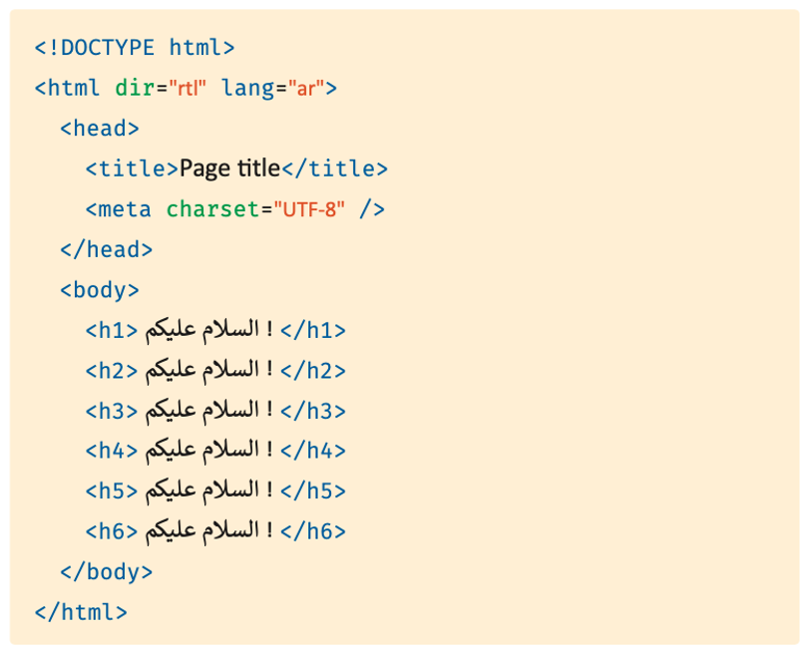Click the closing h3 tag

(313, 411)
